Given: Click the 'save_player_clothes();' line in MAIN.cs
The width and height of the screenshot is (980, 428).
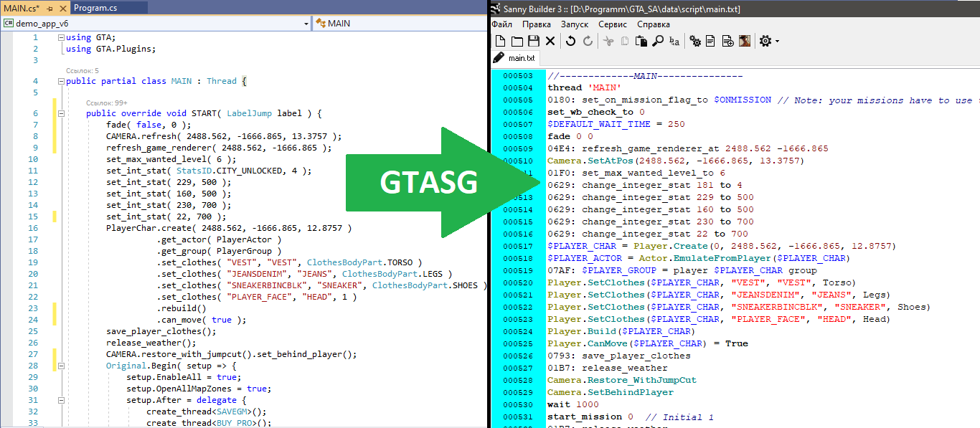Looking at the screenshot, I should 161,331.
